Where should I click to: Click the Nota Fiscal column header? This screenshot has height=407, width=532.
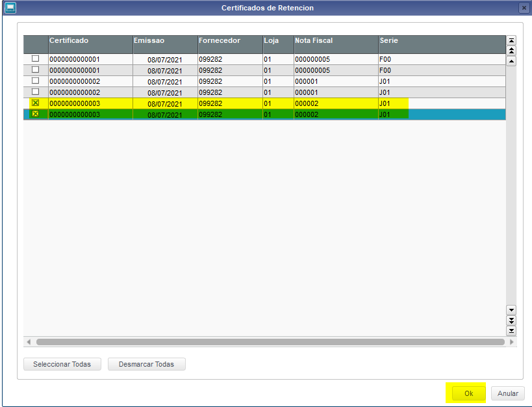tap(336, 44)
